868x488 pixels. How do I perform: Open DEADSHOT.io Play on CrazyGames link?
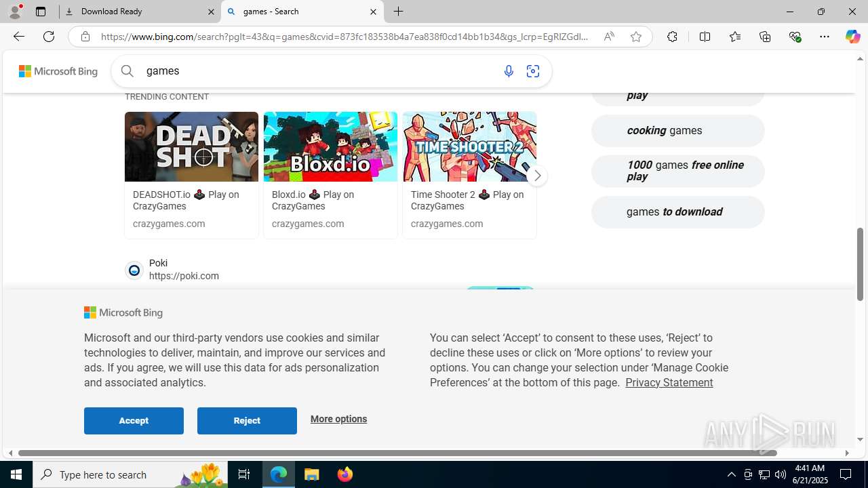coord(186,201)
